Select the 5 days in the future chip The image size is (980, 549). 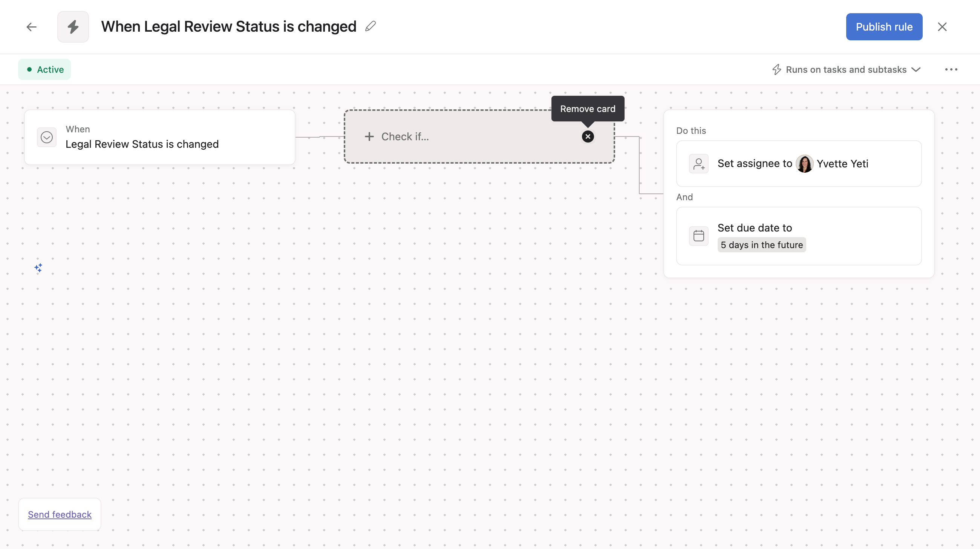tap(762, 245)
